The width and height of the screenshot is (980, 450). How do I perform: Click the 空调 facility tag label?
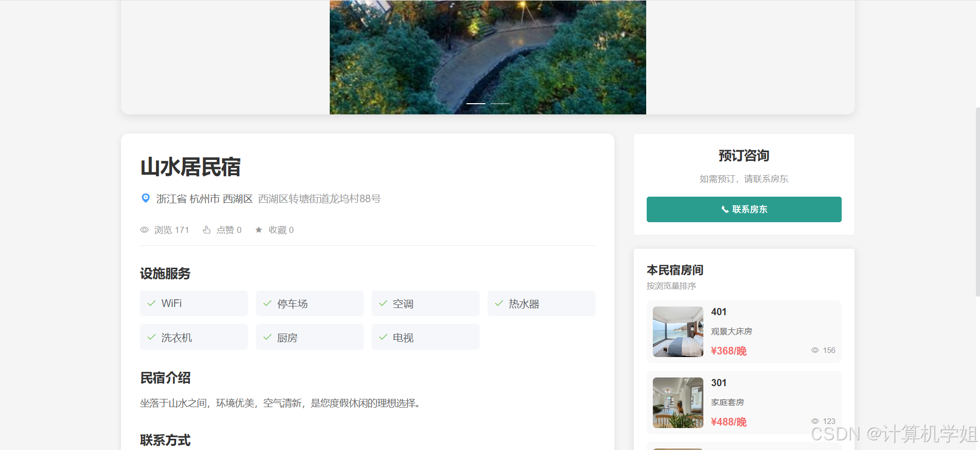pyautogui.click(x=403, y=304)
